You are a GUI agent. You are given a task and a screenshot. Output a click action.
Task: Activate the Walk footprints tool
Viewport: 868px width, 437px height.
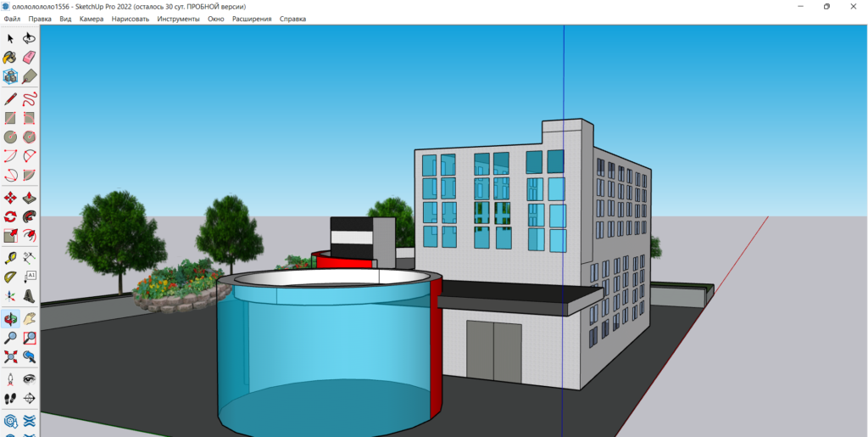pos(10,398)
